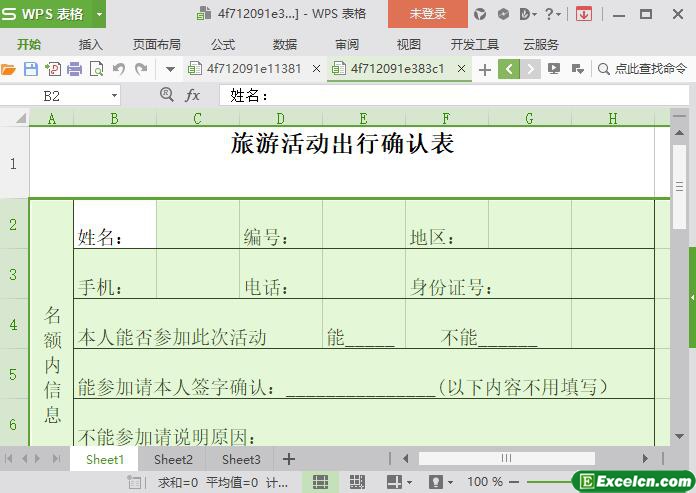Open the D-shaped feedback dropdown icon
Screen dimensions: 696x493
(x=528, y=14)
